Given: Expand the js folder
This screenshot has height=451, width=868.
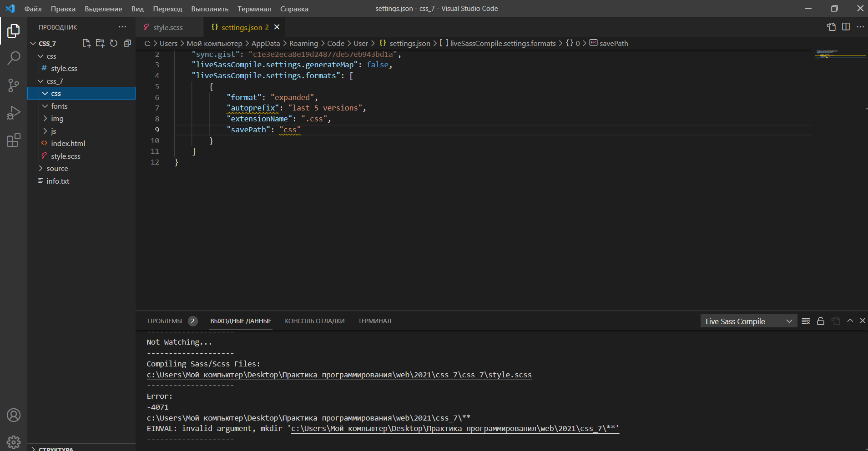Looking at the screenshot, I should click(x=45, y=131).
